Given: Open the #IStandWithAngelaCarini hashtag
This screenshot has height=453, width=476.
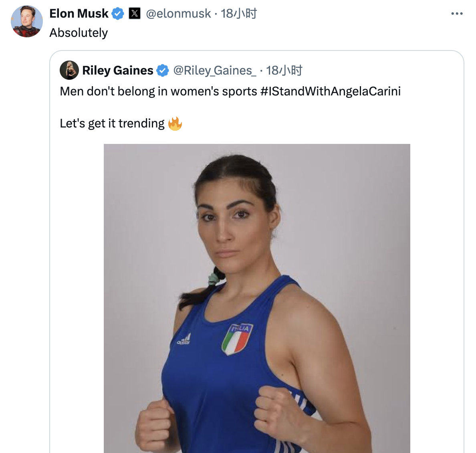Looking at the screenshot, I should 331,91.
